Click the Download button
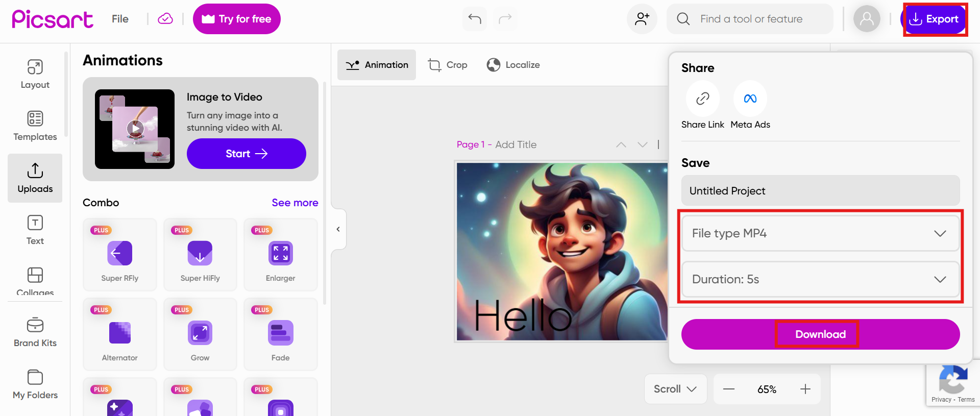Screen dimensions: 980x416 click(821, 334)
